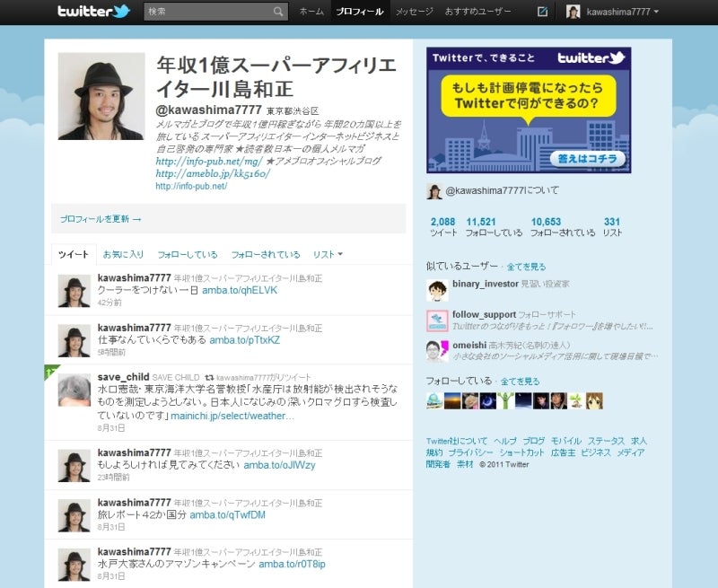718x588 pixels.
Task: Open http://info-pub.net/ profile website link
Action: coord(191,186)
